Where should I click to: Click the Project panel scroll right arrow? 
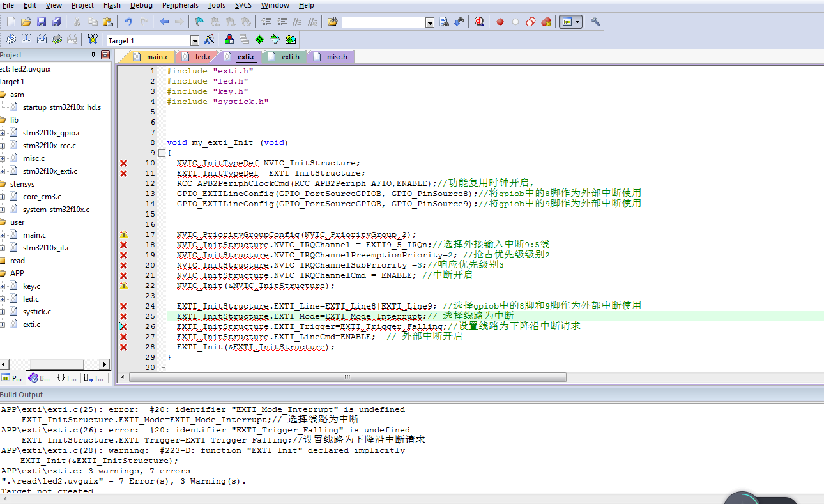click(x=105, y=364)
